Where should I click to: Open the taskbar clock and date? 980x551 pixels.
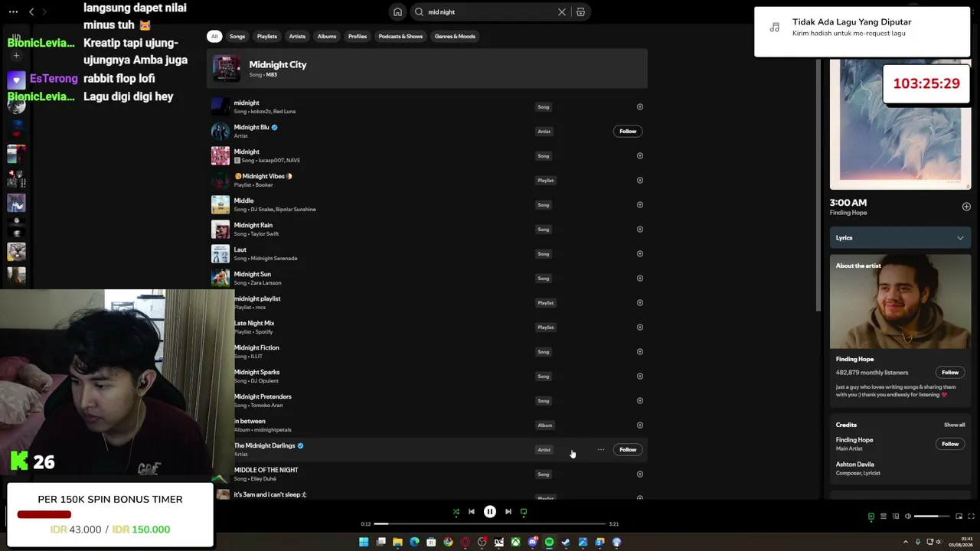pos(961,542)
